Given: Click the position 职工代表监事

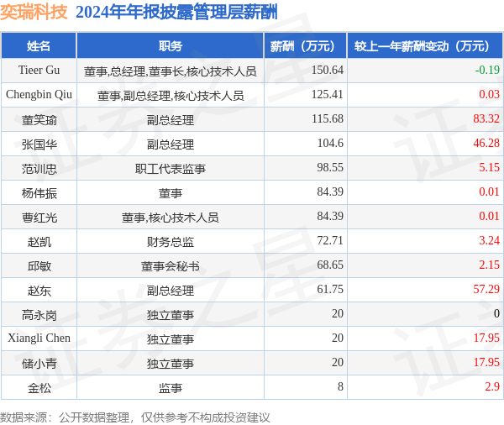Looking at the screenshot, I should click(171, 169).
